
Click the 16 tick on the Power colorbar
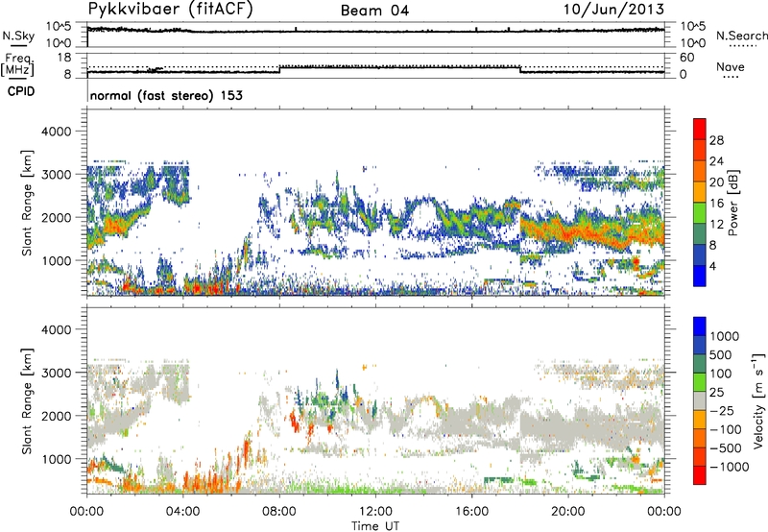click(716, 204)
